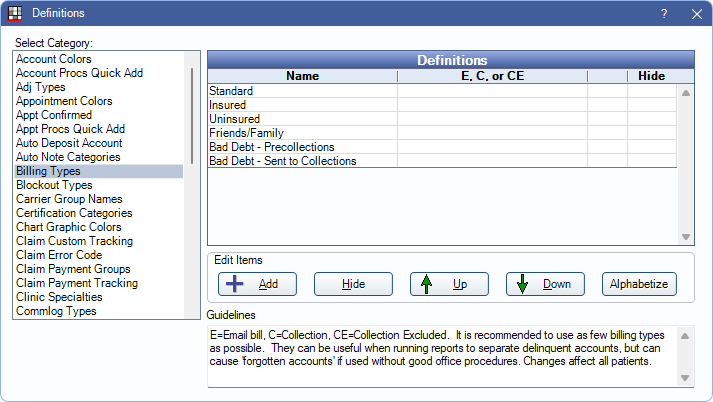Open the Chart Graphic Colors category

tap(70, 227)
